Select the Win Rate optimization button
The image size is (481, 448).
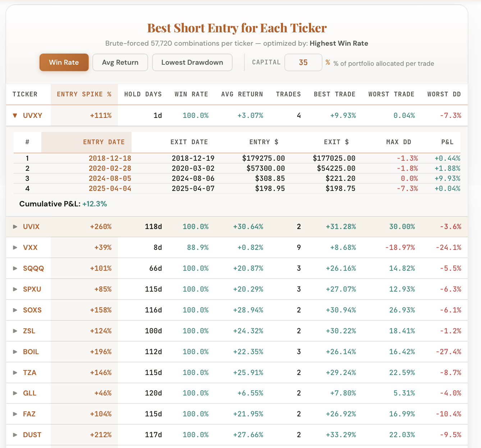click(x=64, y=62)
